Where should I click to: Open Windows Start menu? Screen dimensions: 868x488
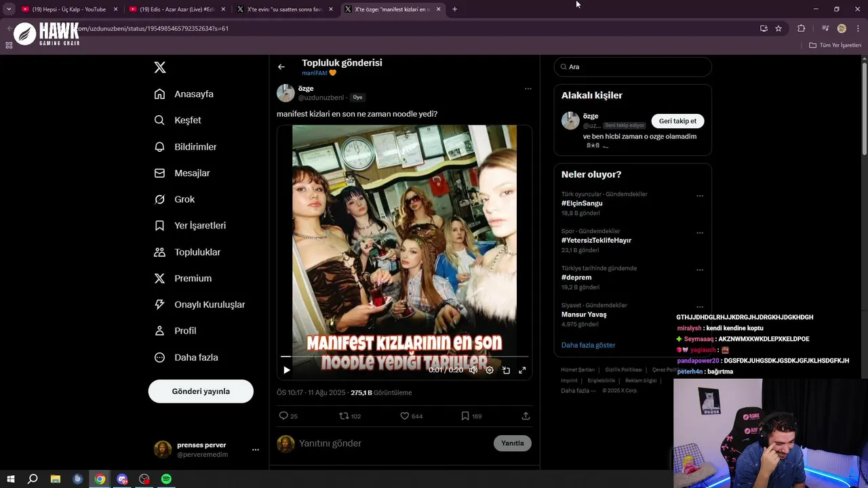click(x=11, y=479)
